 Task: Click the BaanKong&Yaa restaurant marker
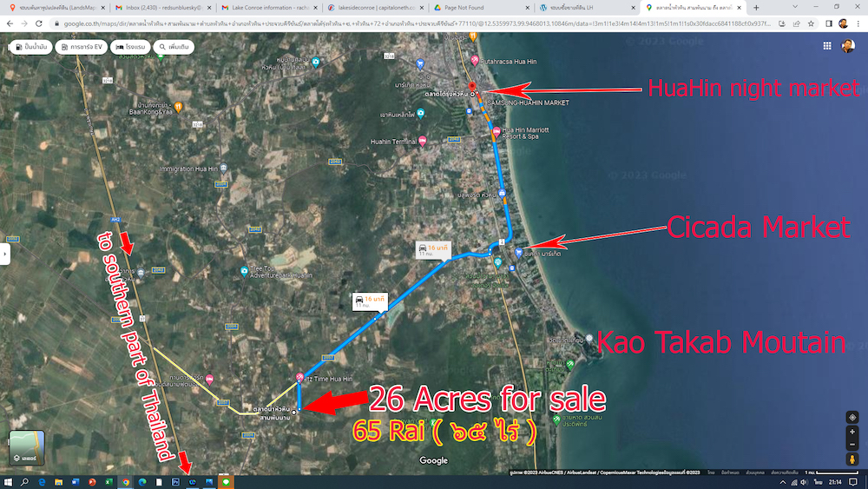pyautogui.click(x=178, y=106)
